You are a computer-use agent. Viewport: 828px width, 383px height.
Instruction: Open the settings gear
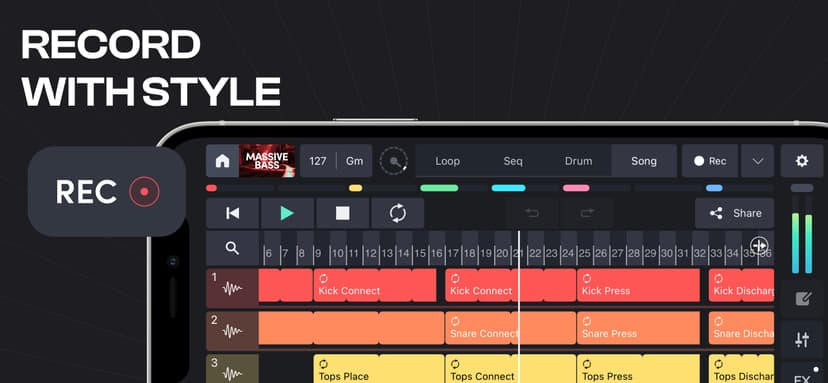coord(802,161)
